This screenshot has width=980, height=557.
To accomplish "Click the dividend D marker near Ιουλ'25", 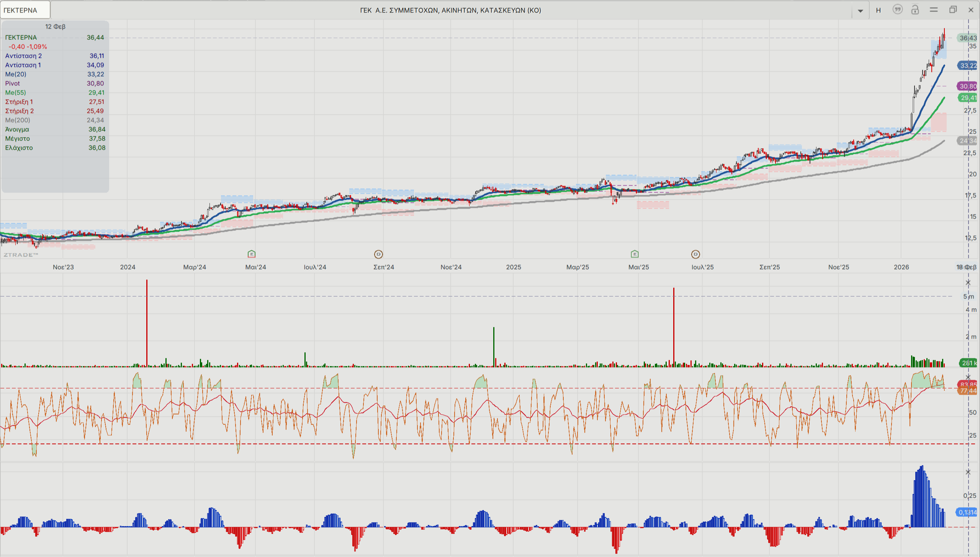I will click(x=695, y=254).
